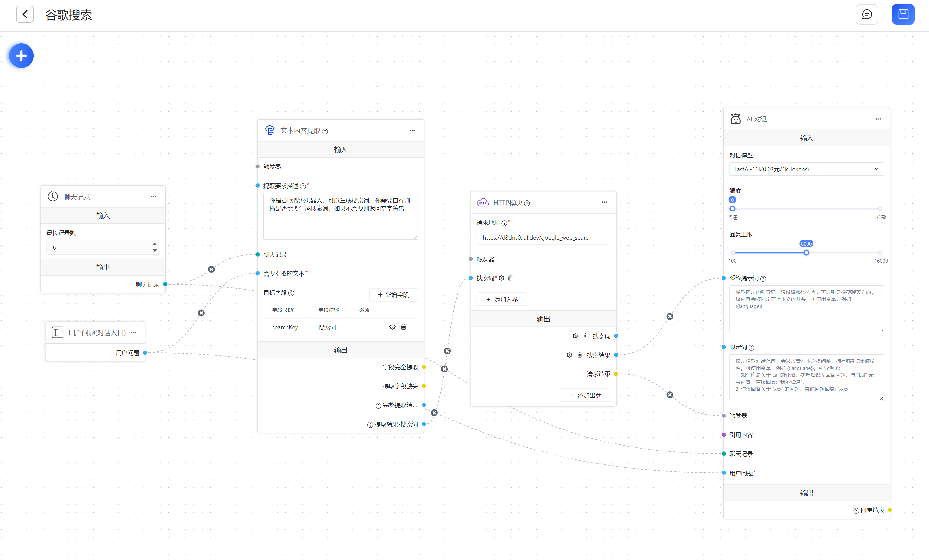The width and height of the screenshot is (929, 560).
Task: Decrease 最长记录数 with down arrow
Action: click(155, 251)
